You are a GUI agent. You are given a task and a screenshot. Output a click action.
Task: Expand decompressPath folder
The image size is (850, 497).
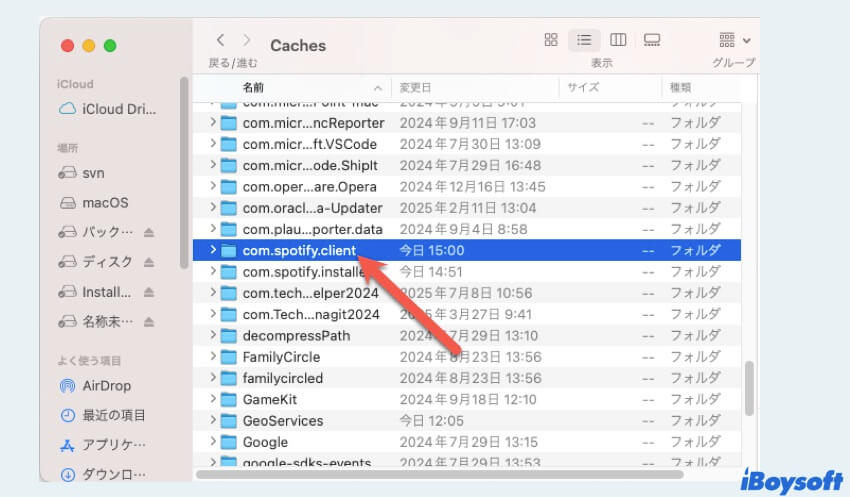pyautogui.click(x=213, y=335)
